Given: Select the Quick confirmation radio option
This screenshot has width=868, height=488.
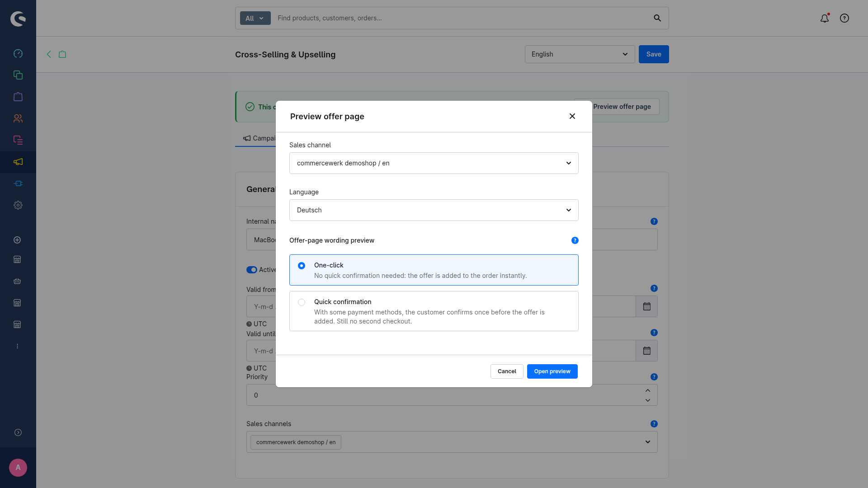Looking at the screenshot, I should click(x=302, y=302).
